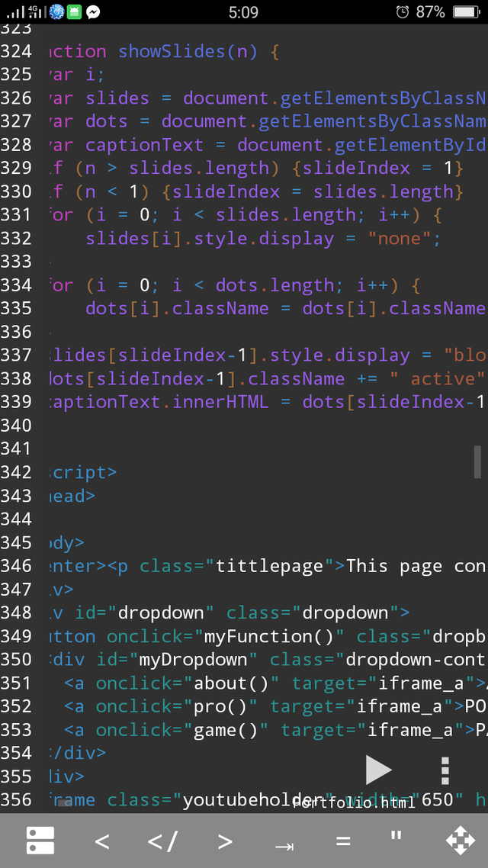Insert the double quote key
This screenshot has width=488, height=868.
[396, 834]
